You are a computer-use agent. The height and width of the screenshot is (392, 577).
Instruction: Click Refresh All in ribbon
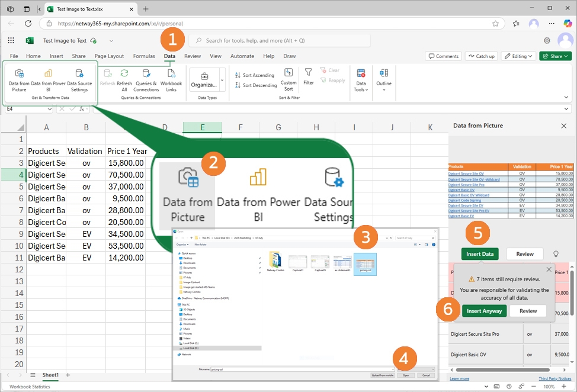(124, 80)
